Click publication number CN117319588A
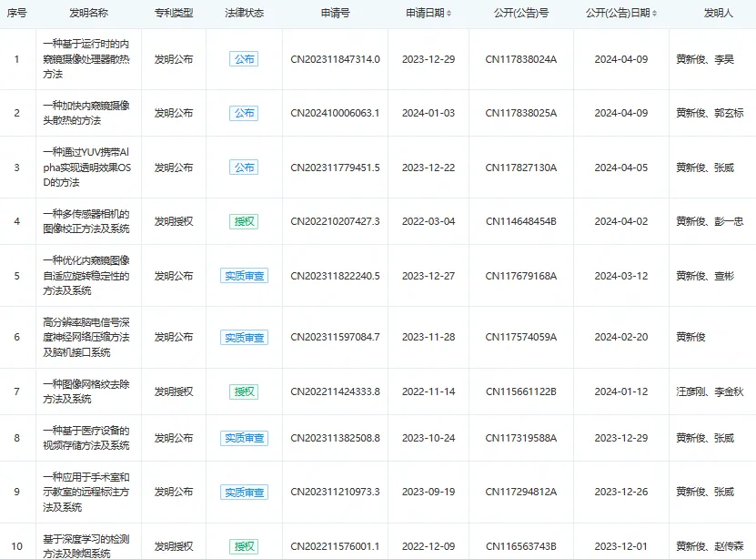The height and width of the screenshot is (559, 756). (521, 438)
